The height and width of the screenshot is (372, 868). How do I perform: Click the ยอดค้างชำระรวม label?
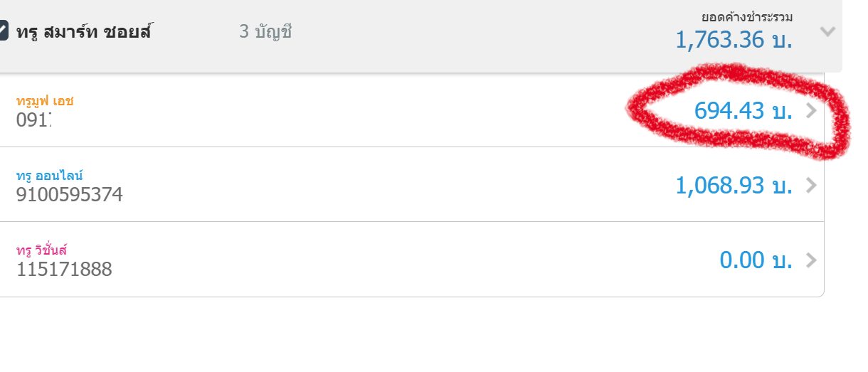coord(747,16)
